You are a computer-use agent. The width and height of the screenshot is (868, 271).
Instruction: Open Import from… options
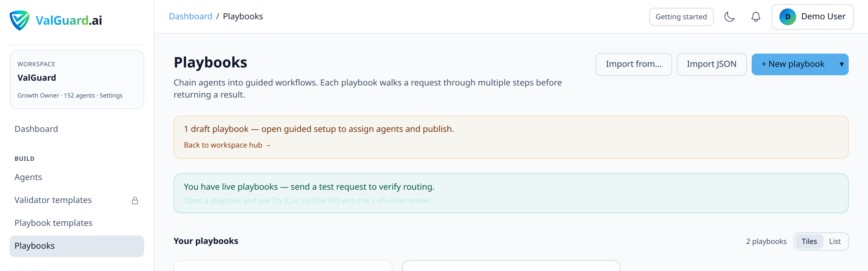pyautogui.click(x=633, y=64)
